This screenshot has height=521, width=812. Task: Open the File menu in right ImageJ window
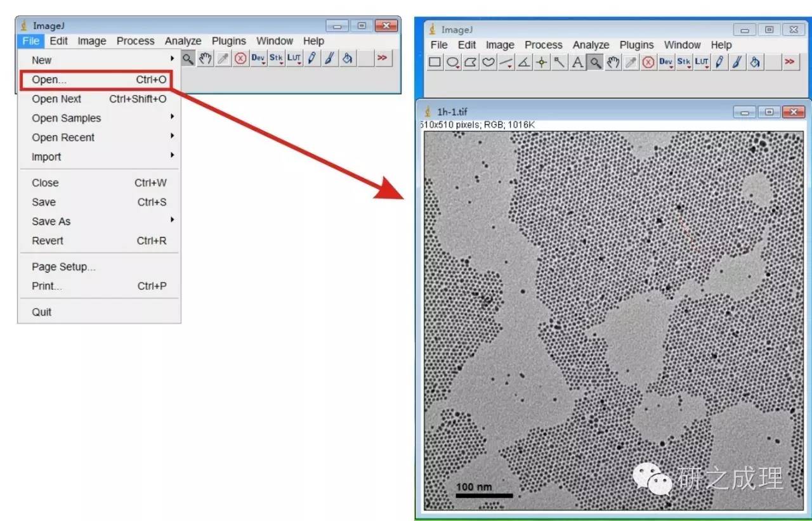(439, 45)
